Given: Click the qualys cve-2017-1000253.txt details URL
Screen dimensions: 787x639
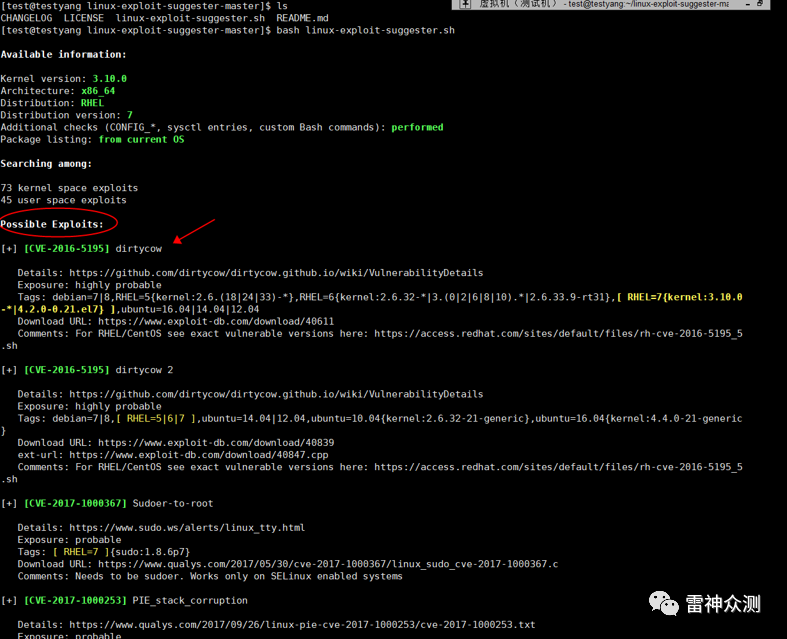Looking at the screenshot, I should (302, 624).
